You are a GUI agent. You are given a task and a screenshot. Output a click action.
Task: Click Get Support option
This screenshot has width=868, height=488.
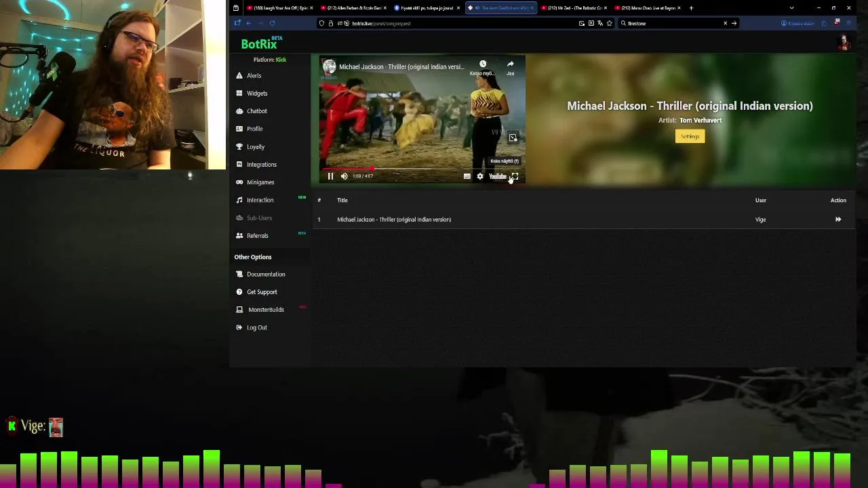pyautogui.click(x=262, y=292)
